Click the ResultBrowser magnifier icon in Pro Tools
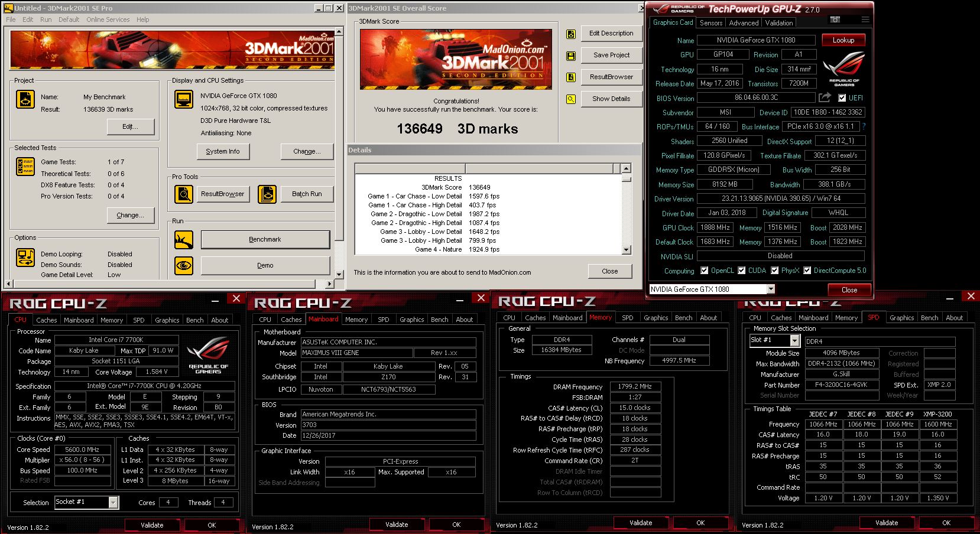This screenshot has height=534, width=980. [x=184, y=194]
